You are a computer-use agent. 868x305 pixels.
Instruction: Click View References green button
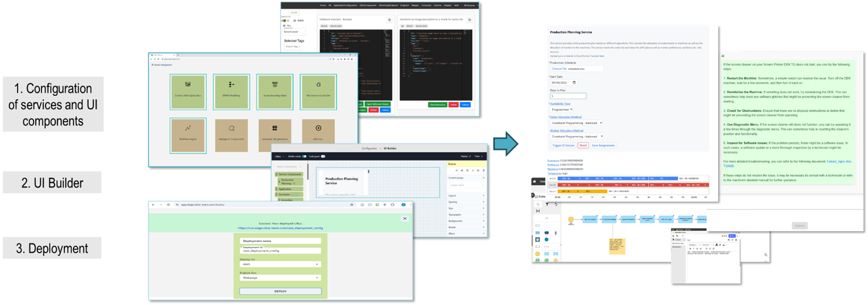point(437,105)
